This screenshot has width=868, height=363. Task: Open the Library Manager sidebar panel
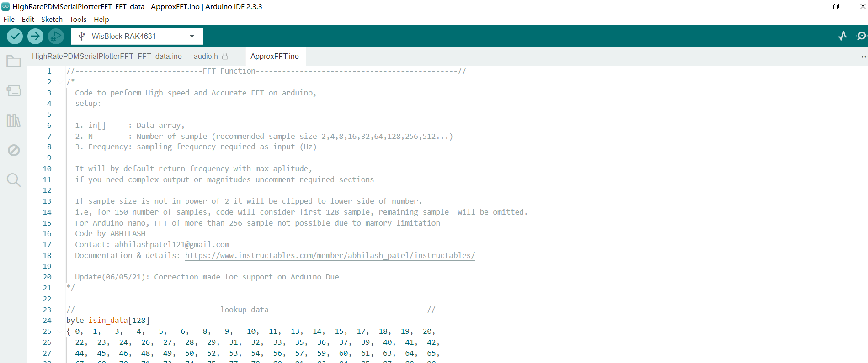click(x=14, y=121)
